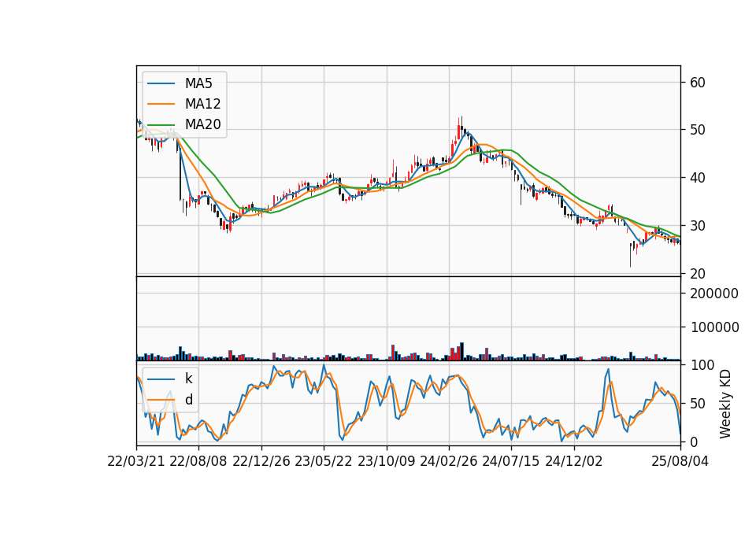The width and height of the screenshot is (756, 543).
Task: Click the 24/02/26 date tick label
Action: pos(448,462)
